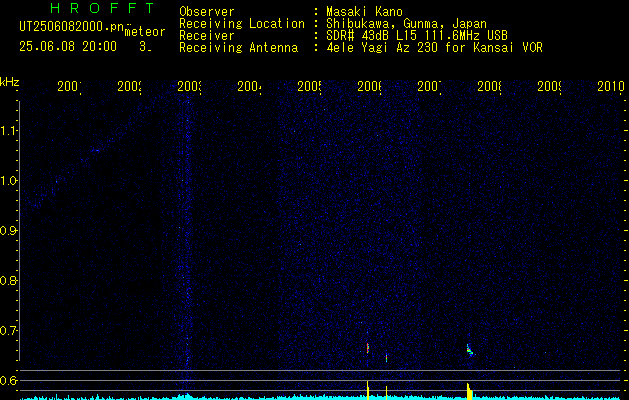The image size is (629, 400).
Task: Click the tallest yellow spike in the bottom power graph
Action: [367, 390]
